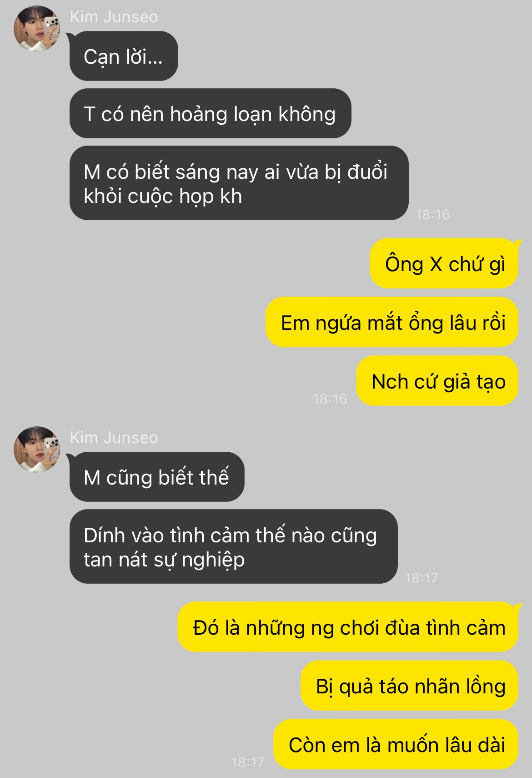Viewport: 532px width, 778px height.
Task: Select 'Bị quả táo nhãn lồng' bubble
Action: coord(410,686)
